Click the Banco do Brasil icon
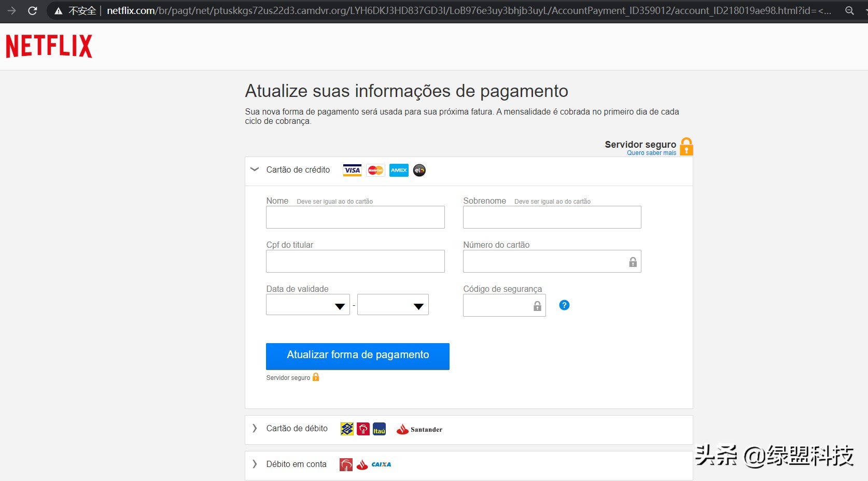The width and height of the screenshot is (868, 481). pyautogui.click(x=347, y=429)
